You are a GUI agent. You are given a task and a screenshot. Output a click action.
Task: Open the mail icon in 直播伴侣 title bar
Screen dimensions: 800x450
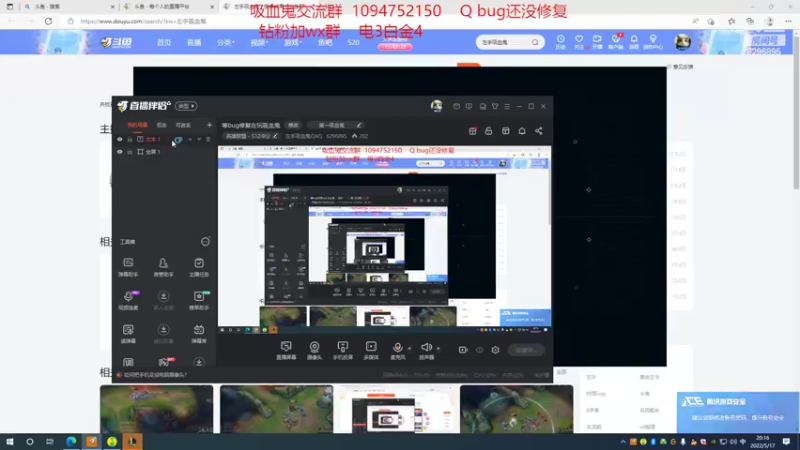click(x=456, y=106)
